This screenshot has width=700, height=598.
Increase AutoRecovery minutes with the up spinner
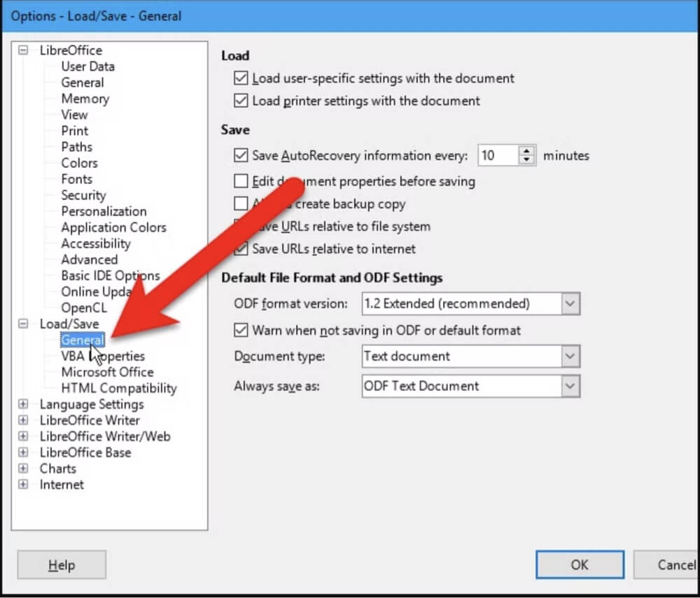click(x=527, y=151)
